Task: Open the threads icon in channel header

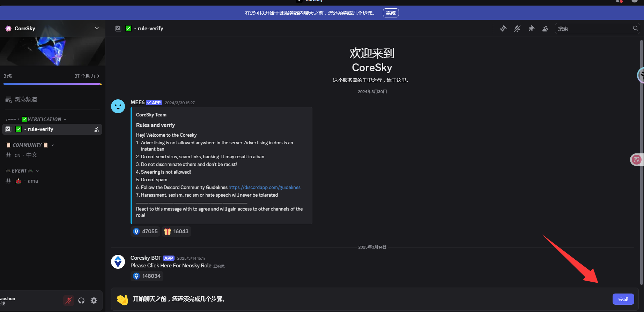Action: tap(503, 29)
